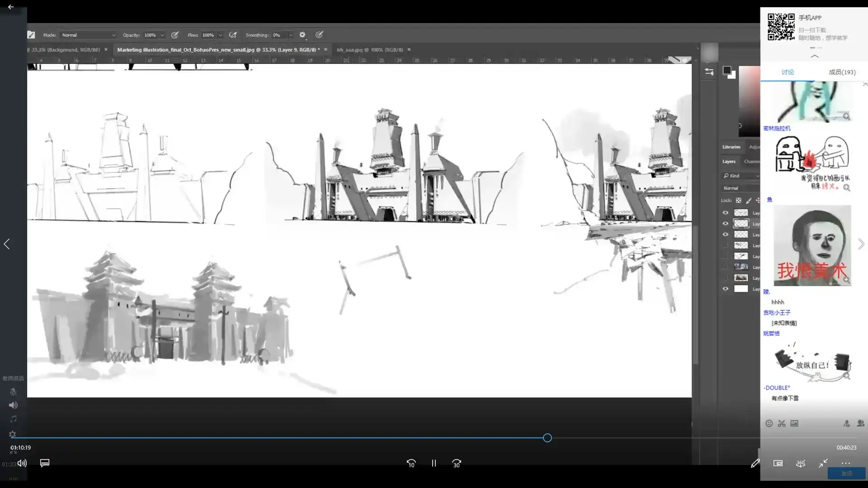Viewport: 868px width, 488px height.
Task: Enable 360 degree view mode
Action: (x=800, y=463)
